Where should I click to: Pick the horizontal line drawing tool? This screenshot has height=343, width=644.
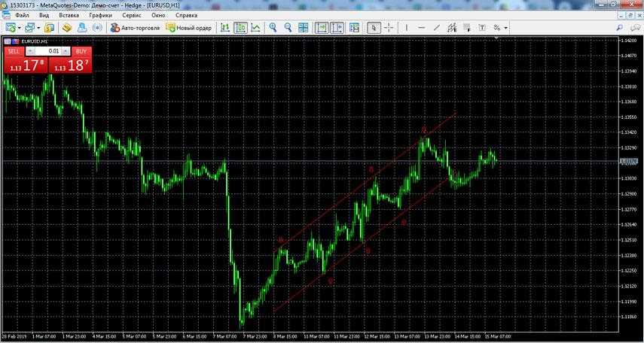pos(421,28)
